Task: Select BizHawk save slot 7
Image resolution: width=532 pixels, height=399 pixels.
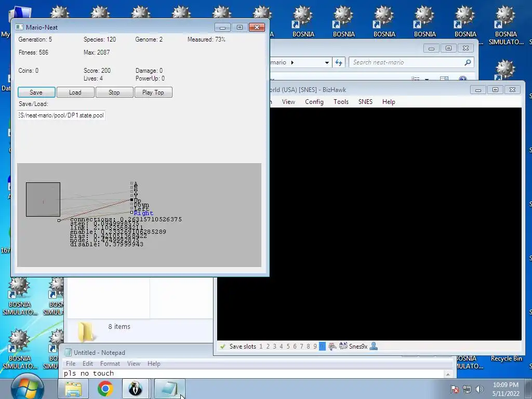Action: pyautogui.click(x=302, y=347)
